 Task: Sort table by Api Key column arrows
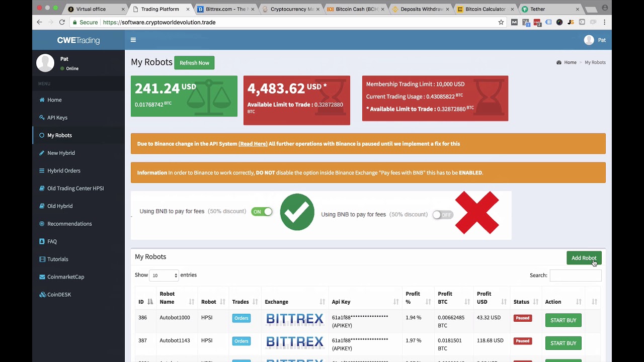[x=396, y=302]
